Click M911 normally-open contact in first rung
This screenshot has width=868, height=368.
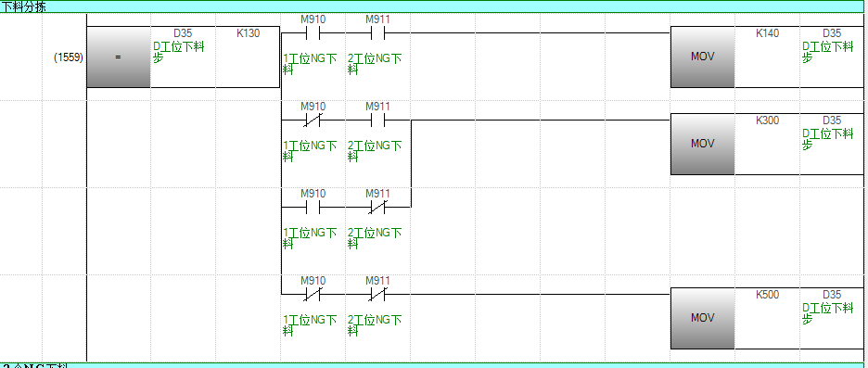[x=377, y=33]
